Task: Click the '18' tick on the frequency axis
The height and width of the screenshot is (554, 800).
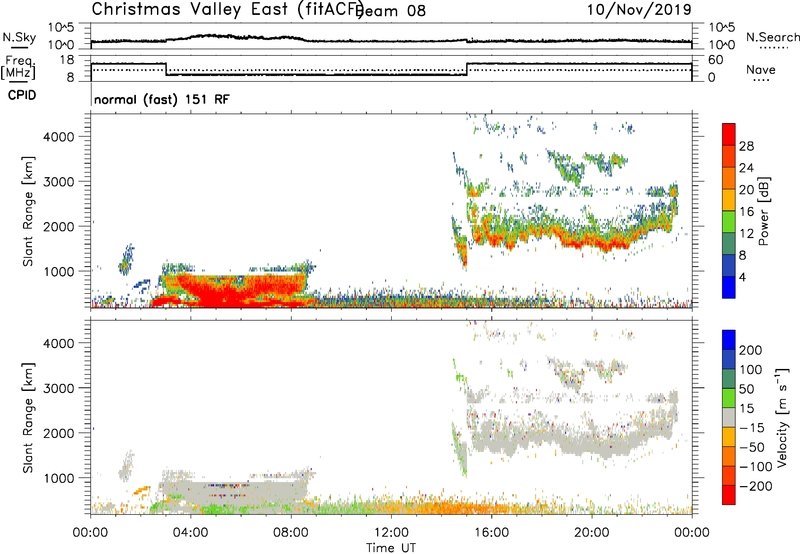Action: (67, 60)
